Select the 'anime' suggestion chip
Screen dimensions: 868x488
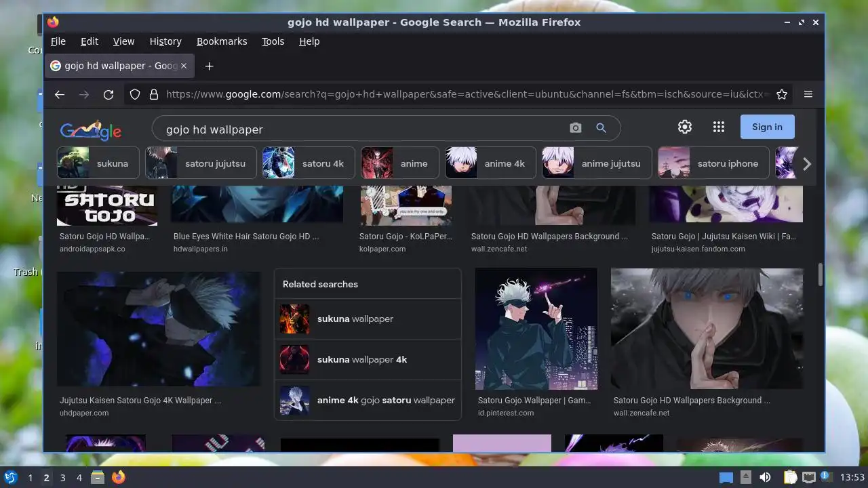[x=400, y=163]
